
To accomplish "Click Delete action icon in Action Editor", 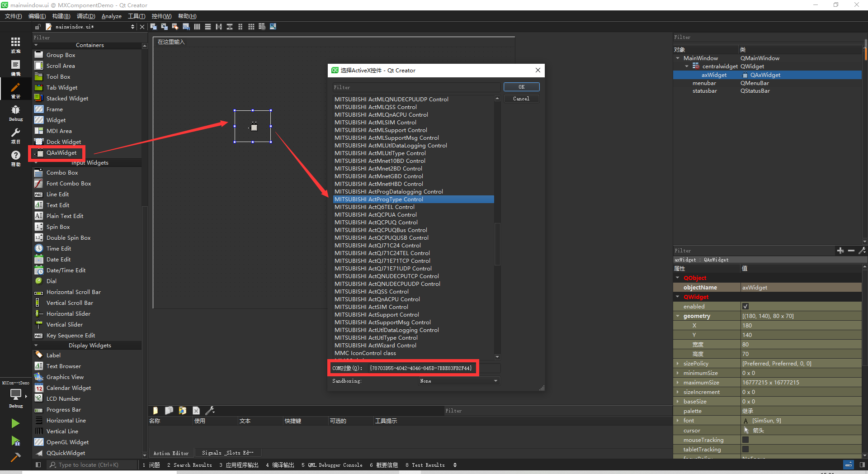I will coord(196,410).
